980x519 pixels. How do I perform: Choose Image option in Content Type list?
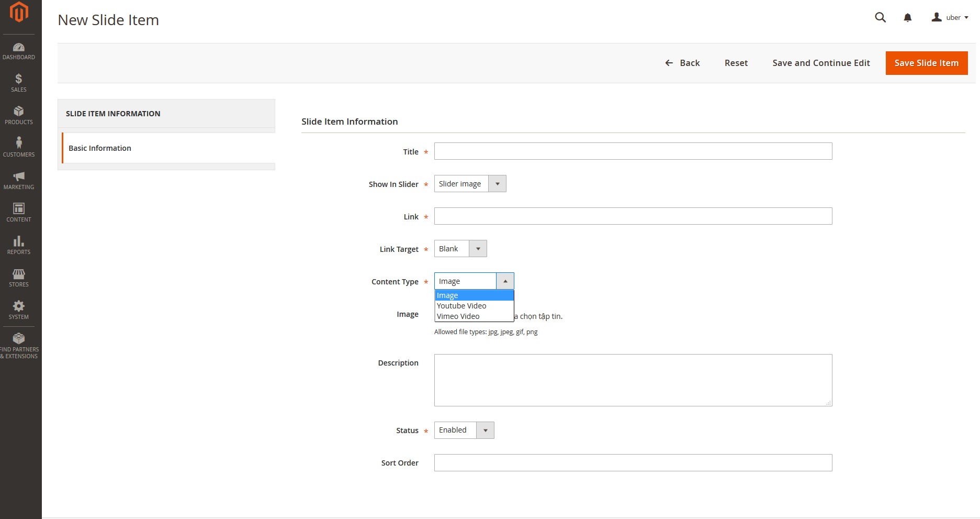474,295
